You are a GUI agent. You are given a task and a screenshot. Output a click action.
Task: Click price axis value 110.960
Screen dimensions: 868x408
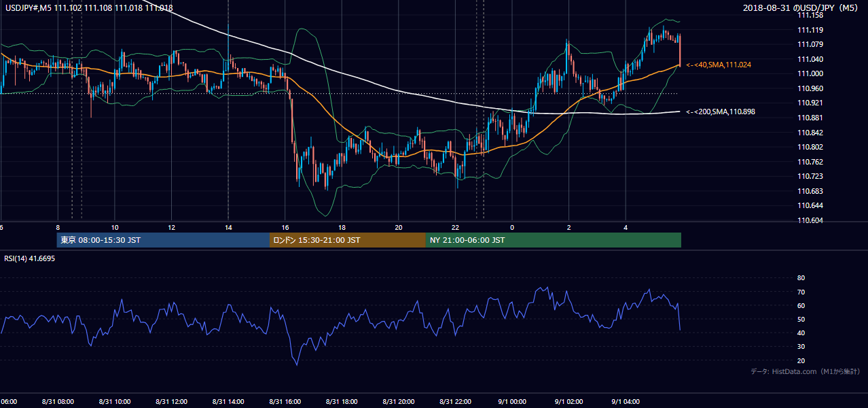[810, 88]
